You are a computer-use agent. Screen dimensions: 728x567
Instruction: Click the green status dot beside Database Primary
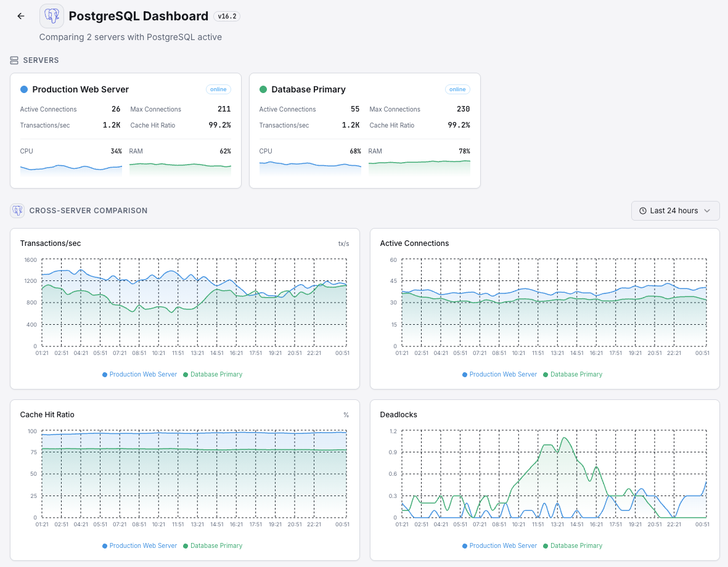pos(263,89)
